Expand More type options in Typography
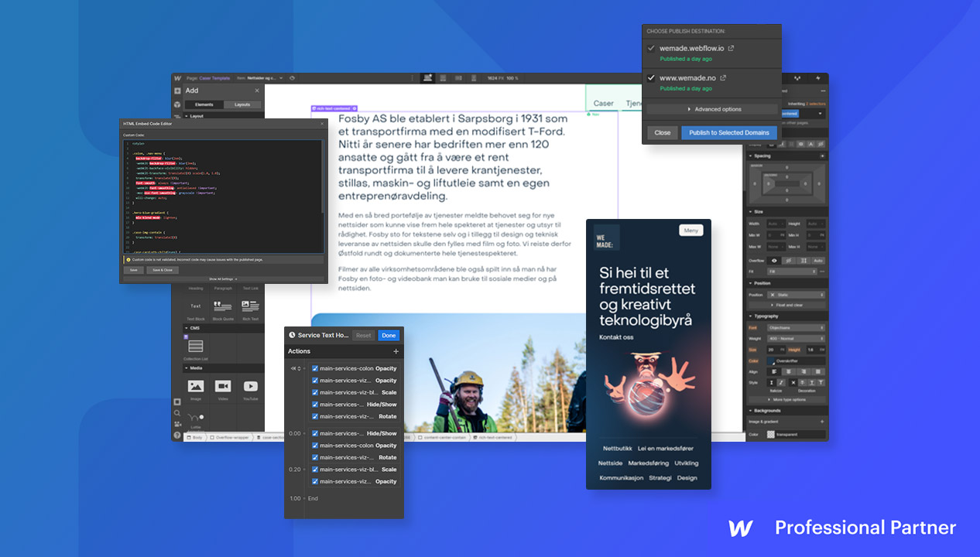980x557 pixels. coord(787,399)
